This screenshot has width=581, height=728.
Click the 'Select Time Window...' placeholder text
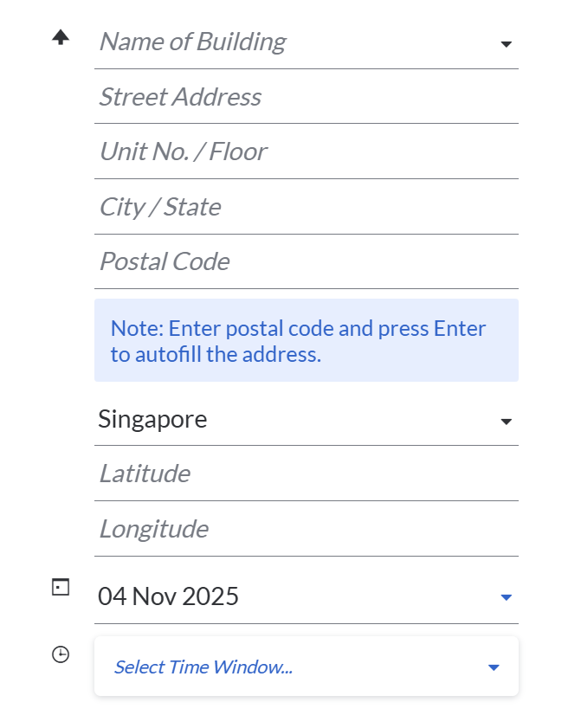[203, 667]
